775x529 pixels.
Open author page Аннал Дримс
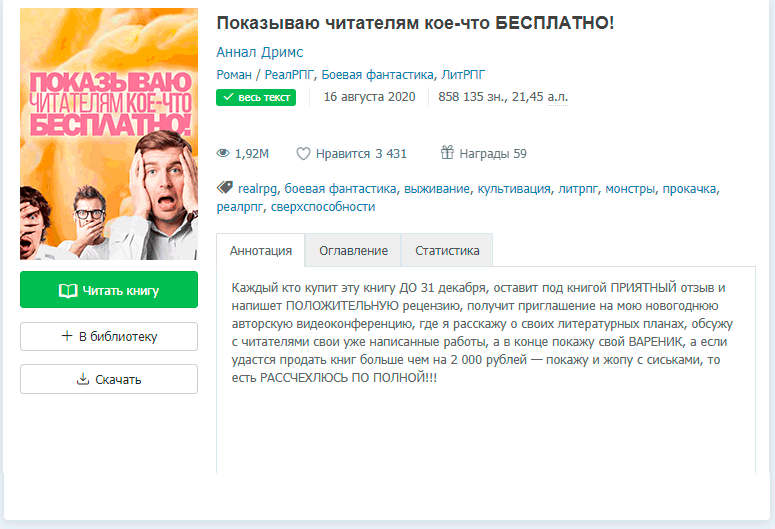click(x=259, y=52)
